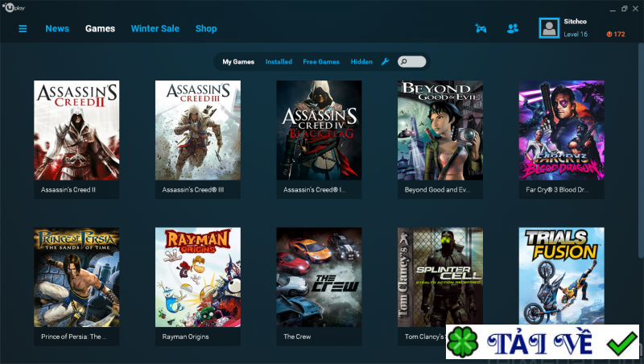
Task: Click the 'Rayman Origins' title label
Action: (x=185, y=337)
